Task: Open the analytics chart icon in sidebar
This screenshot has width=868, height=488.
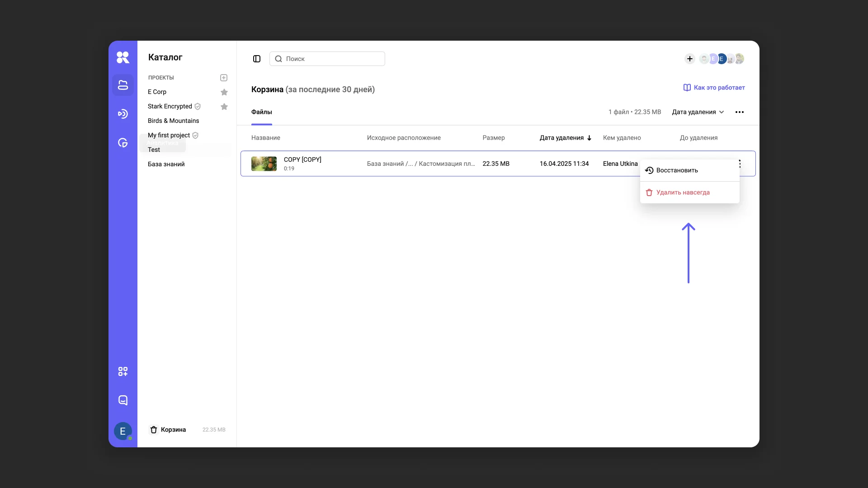Action: coord(123,143)
